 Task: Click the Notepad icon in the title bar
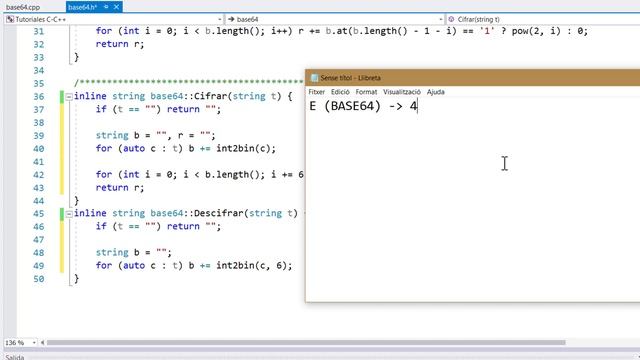[x=314, y=78]
